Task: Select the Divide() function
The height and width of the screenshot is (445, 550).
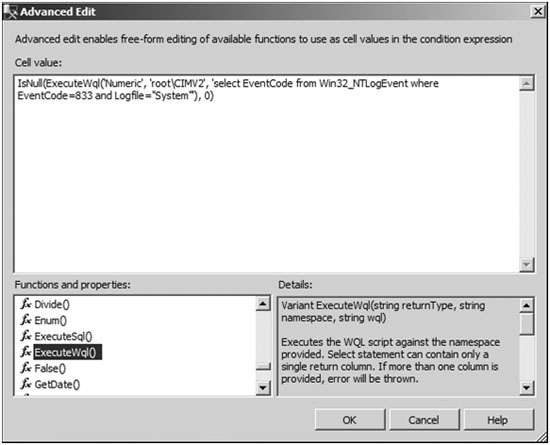Action: coord(52,304)
